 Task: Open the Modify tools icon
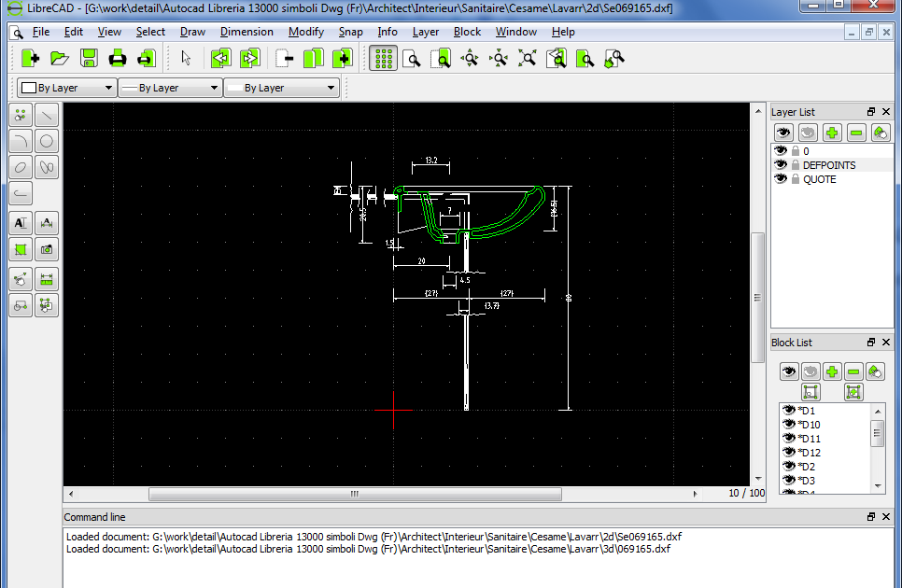tap(21, 279)
